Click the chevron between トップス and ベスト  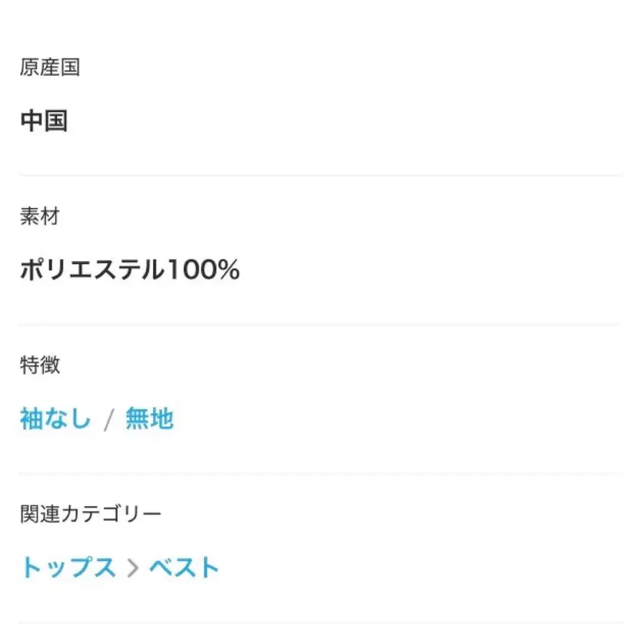pos(132,568)
